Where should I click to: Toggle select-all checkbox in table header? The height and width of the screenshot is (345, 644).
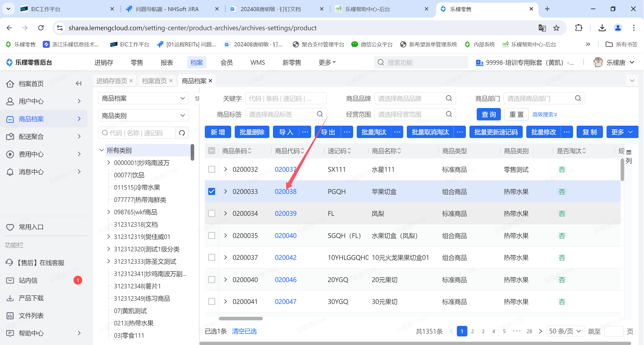tap(212, 151)
